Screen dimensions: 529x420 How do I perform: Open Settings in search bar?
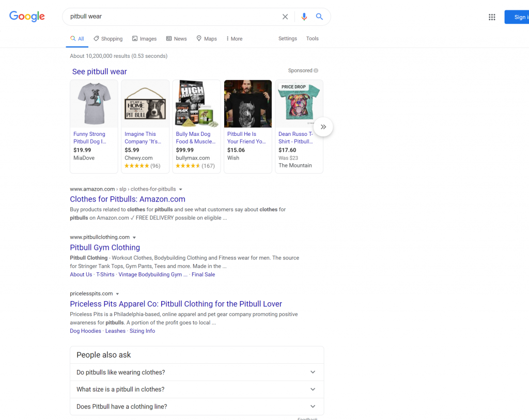coord(287,38)
